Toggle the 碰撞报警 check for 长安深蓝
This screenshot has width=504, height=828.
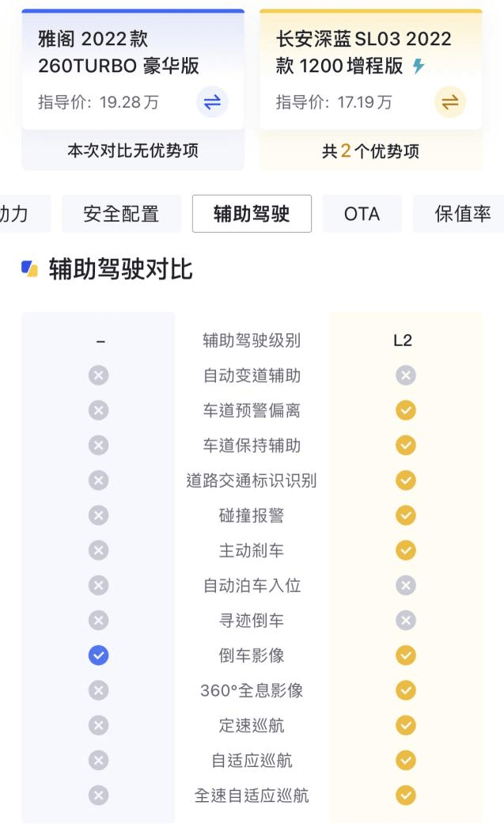(x=405, y=515)
